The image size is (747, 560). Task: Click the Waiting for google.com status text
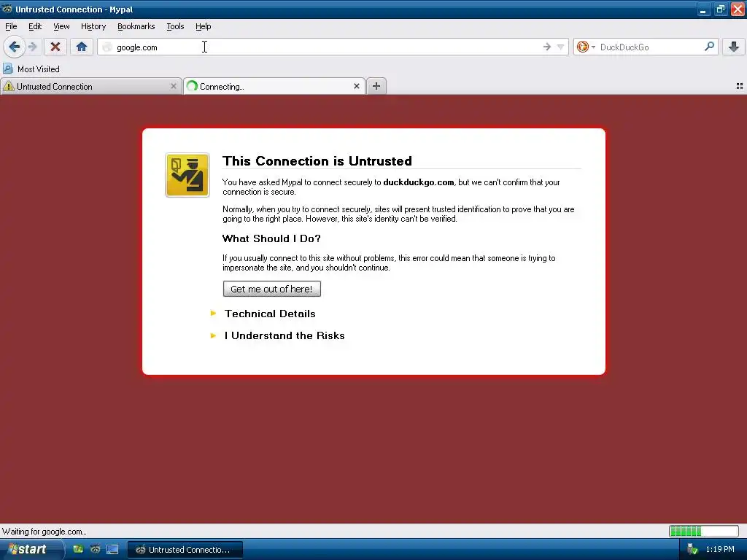click(x=44, y=532)
